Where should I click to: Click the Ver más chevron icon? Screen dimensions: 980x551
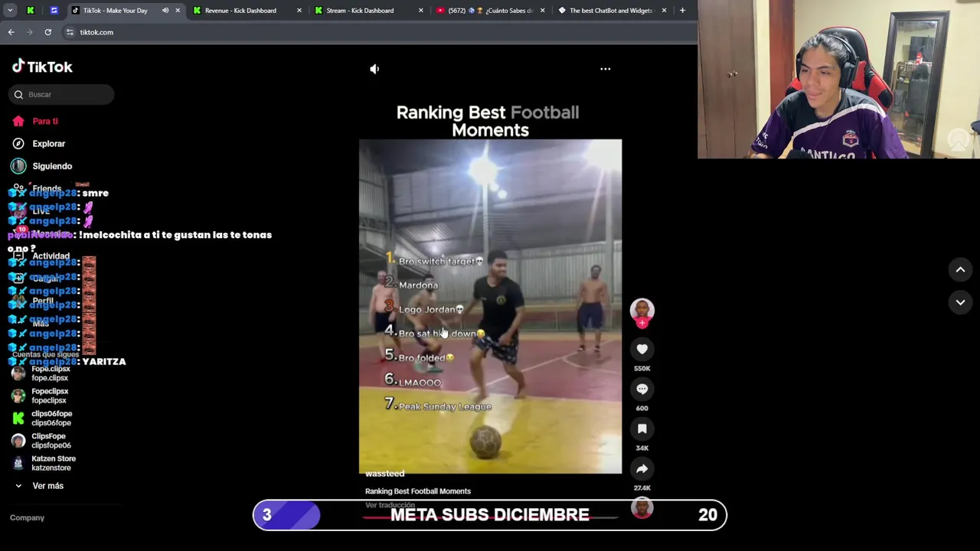click(18, 486)
